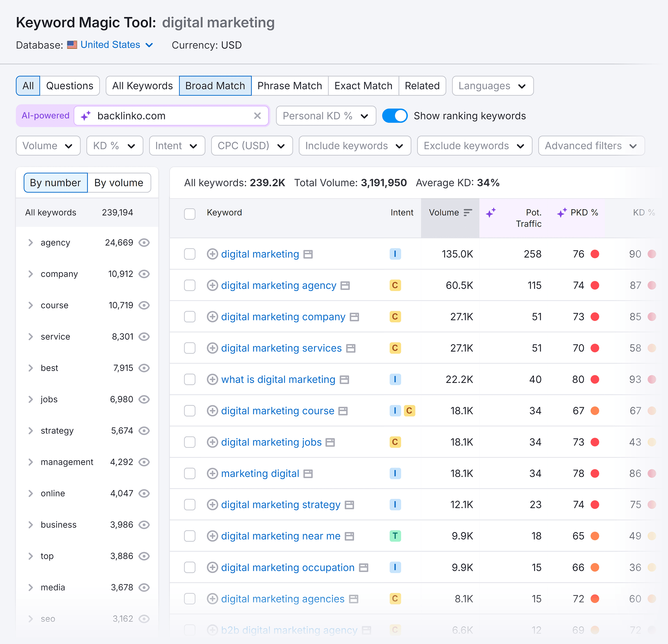Click the plus icon beside "digital marketing"

point(212,254)
